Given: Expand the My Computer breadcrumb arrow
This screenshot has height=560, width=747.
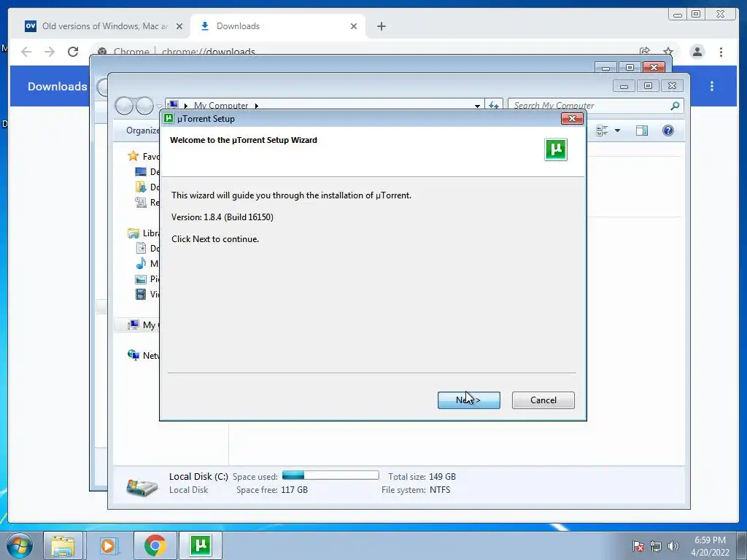Looking at the screenshot, I should point(256,106).
